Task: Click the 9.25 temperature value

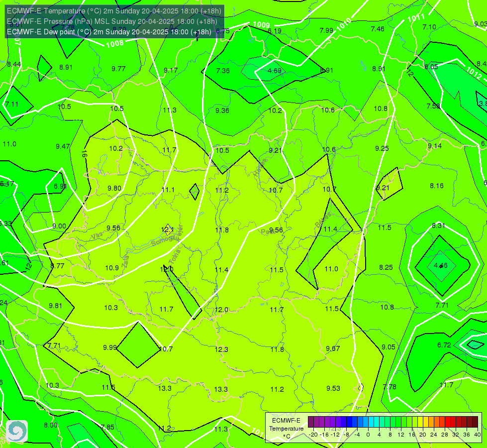Action: click(382, 149)
